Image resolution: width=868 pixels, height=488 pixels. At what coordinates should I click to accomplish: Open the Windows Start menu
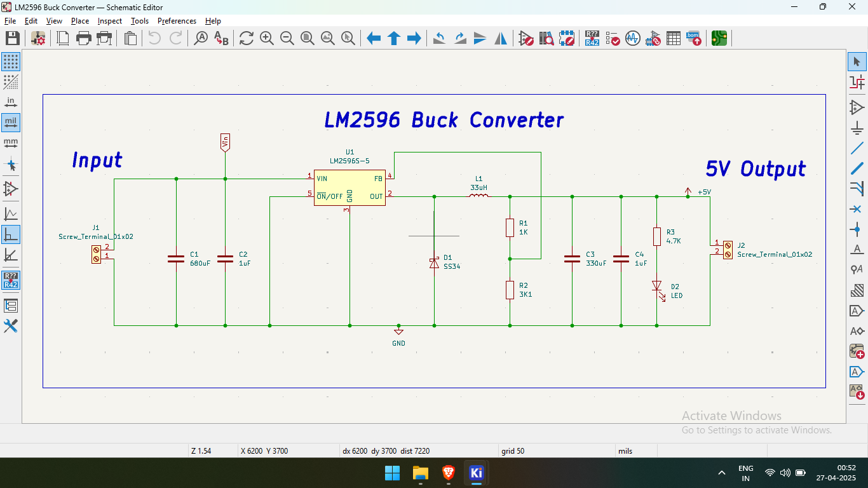pyautogui.click(x=393, y=473)
